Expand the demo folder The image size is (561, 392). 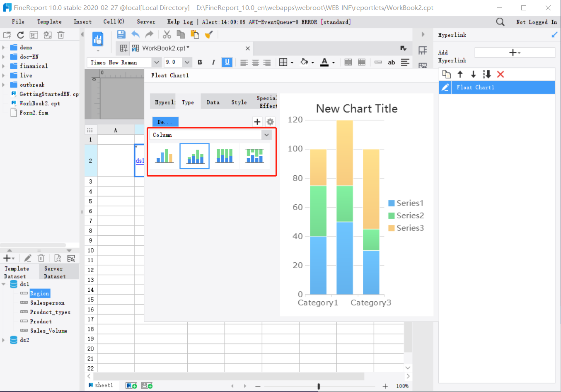coord(4,48)
